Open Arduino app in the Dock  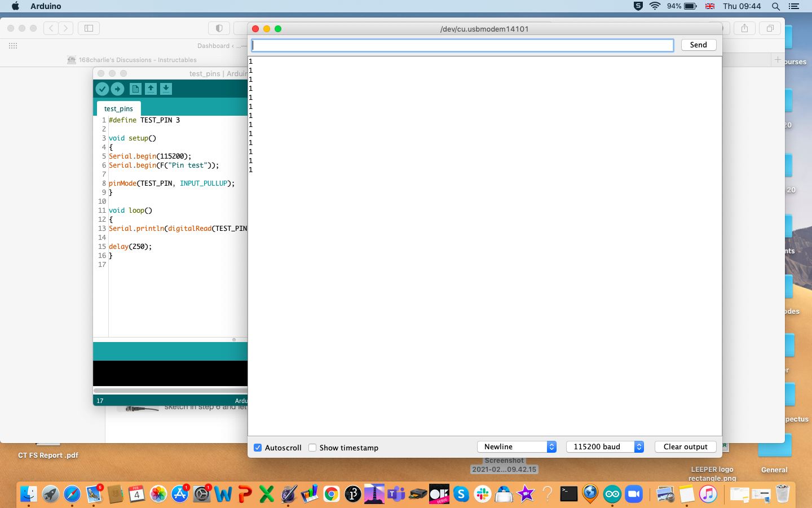coord(612,494)
